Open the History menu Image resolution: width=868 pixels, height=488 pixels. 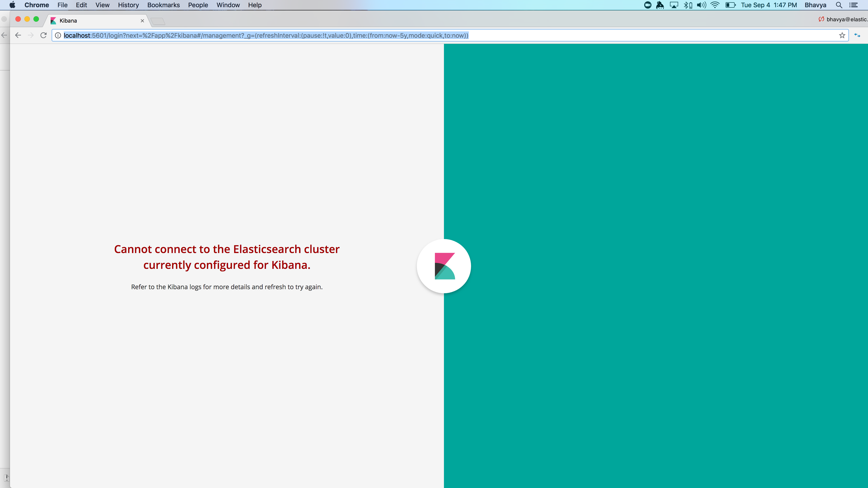pyautogui.click(x=128, y=5)
